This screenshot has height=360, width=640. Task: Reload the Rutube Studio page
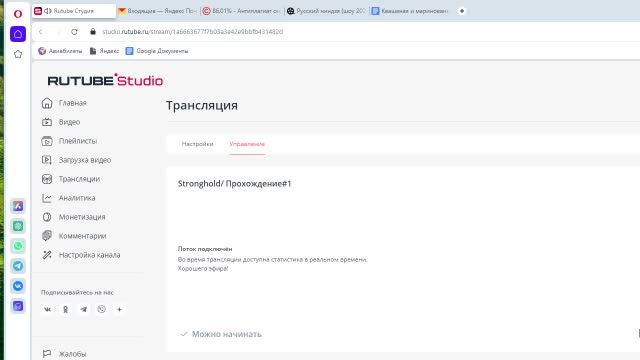click(74, 32)
